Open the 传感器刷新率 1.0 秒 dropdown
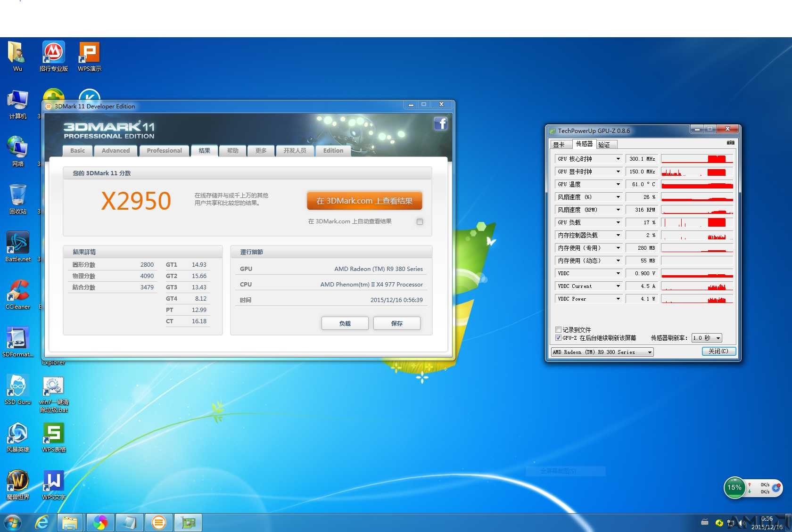The image size is (792, 532). click(707, 338)
